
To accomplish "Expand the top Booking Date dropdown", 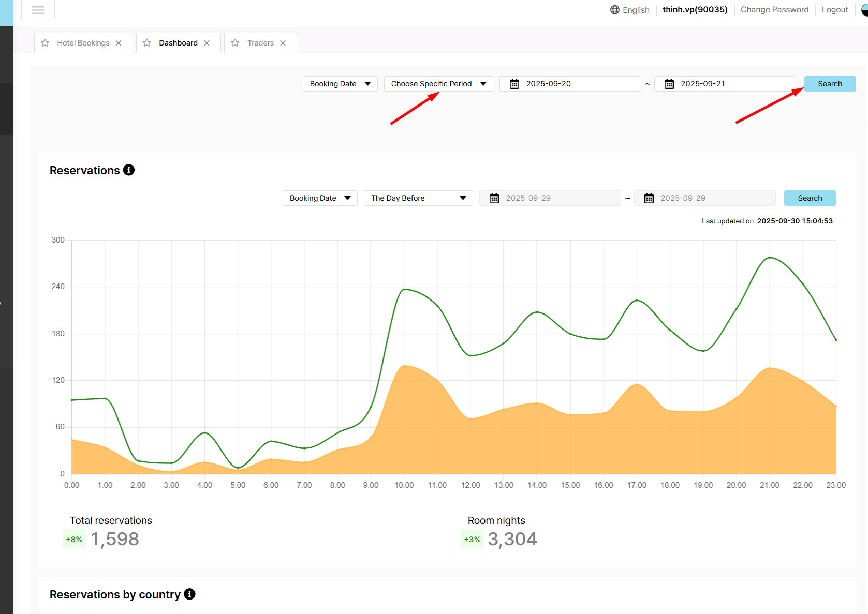I will (x=340, y=84).
